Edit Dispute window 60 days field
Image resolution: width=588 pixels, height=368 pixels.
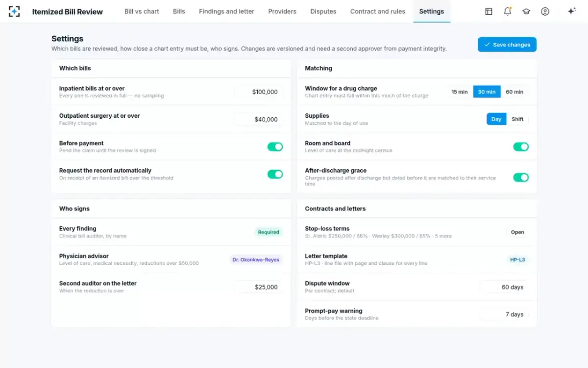pyautogui.click(x=504, y=287)
